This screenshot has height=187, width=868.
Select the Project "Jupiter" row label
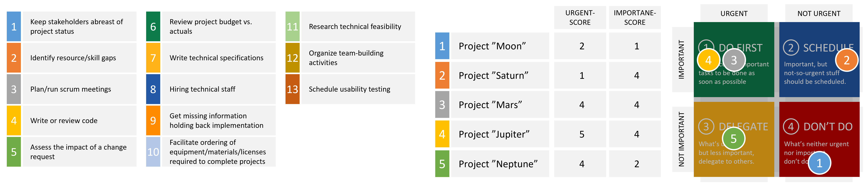coord(494,134)
